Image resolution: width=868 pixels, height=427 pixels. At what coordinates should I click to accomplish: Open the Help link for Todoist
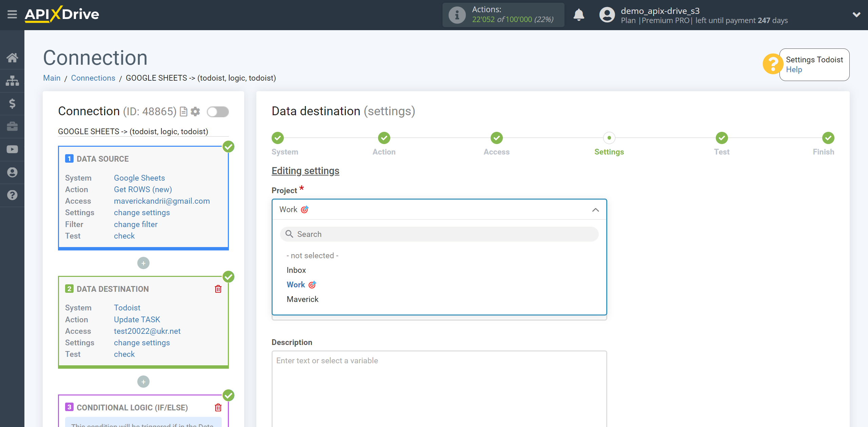(x=794, y=69)
